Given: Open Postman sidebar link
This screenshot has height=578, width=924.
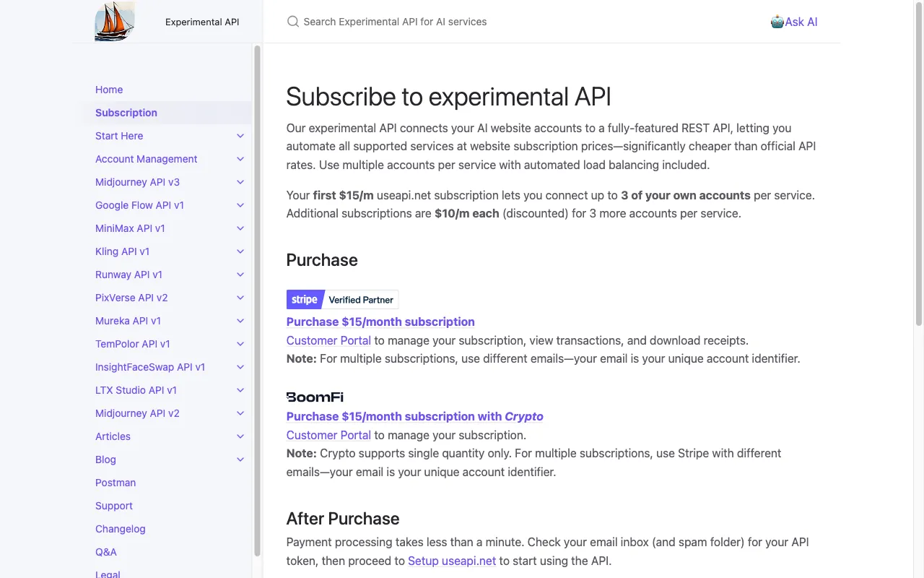Looking at the screenshot, I should click(x=115, y=483).
